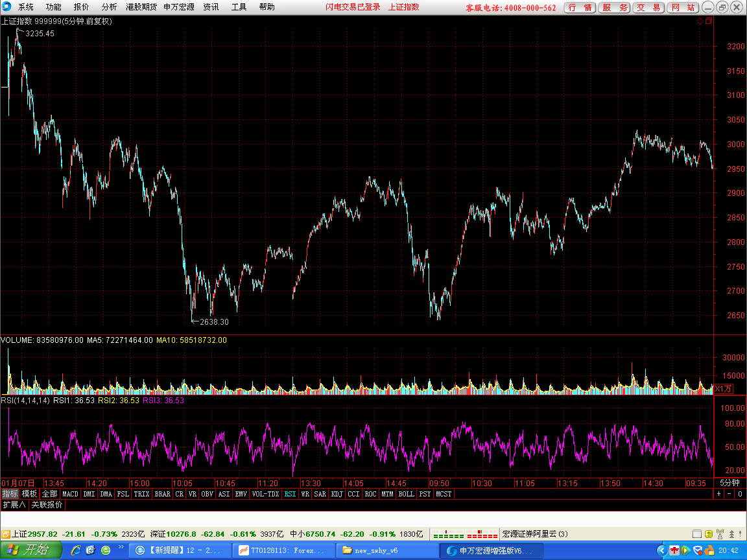Click the + button at chart bottom-right
Screen dimensions: 747x560
[719, 494]
